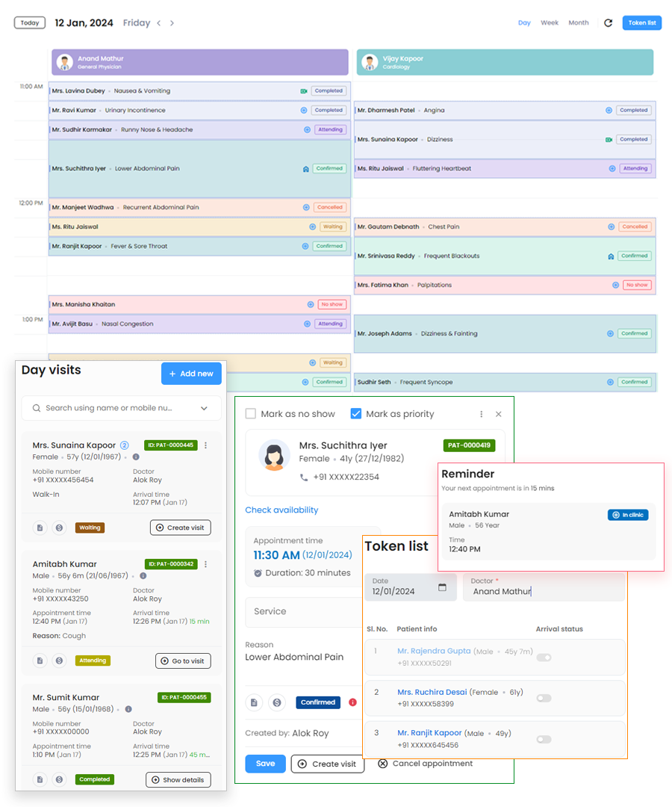672x807 pixels.
Task: Uncheck the Mark as priority checkbox
Action: coord(356,414)
